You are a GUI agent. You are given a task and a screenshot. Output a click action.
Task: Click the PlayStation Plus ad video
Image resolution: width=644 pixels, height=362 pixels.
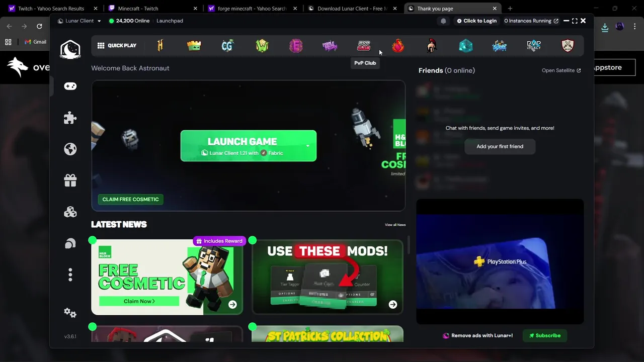[x=500, y=261]
